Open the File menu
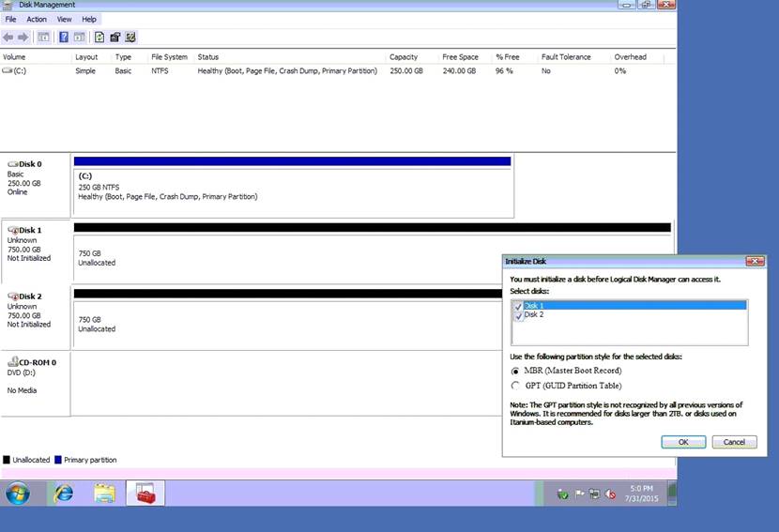This screenshot has width=779, height=532. (x=11, y=19)
